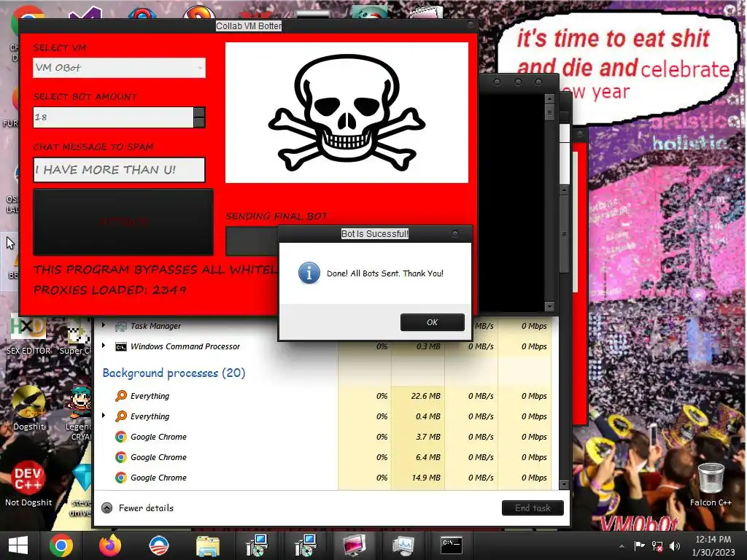The height and width of the screenshot is (560, 747).
Task: Open the Command Prompt taskbar icon
Action: (x=451, y=545)
